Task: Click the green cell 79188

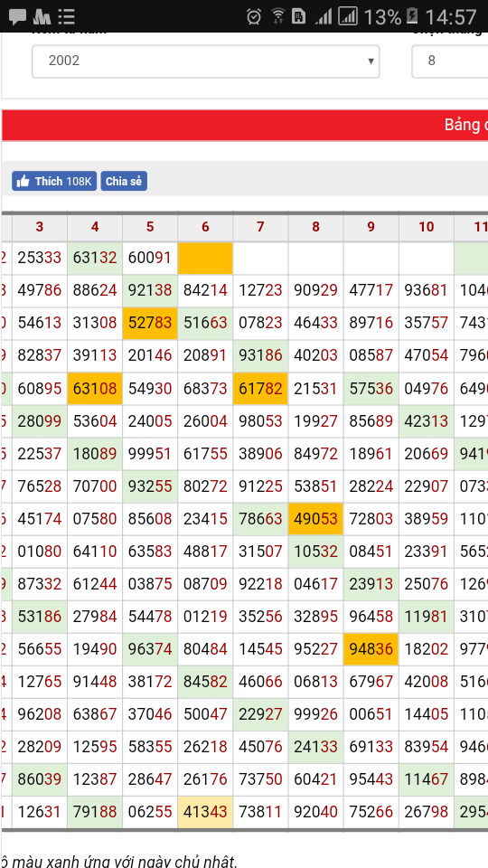Action: tap(95, 812)
